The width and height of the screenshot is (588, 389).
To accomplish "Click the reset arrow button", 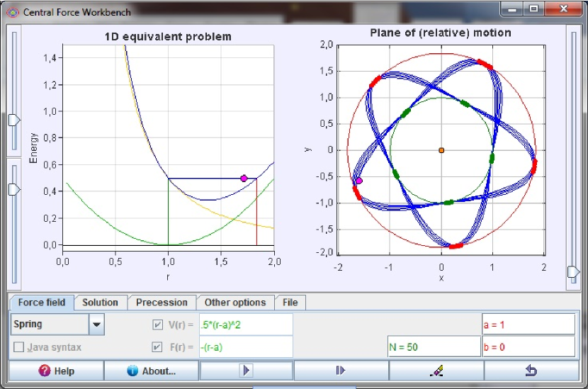I will [532, 370].
